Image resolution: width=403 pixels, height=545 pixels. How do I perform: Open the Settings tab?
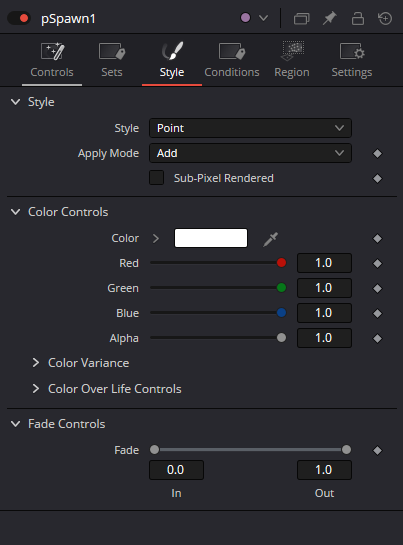[352, 60]
